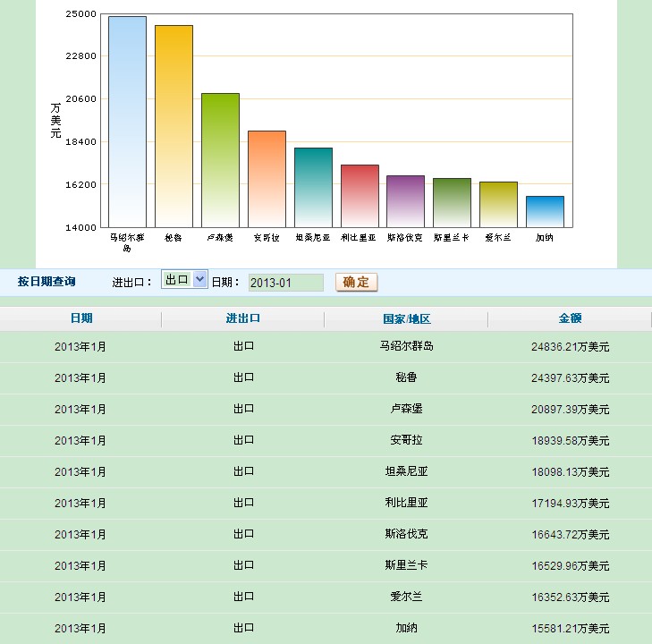Click the yellow 秘鲁 bar in chart
The height and width of the screenshot is (644, 652).
[x=174, y=126]
